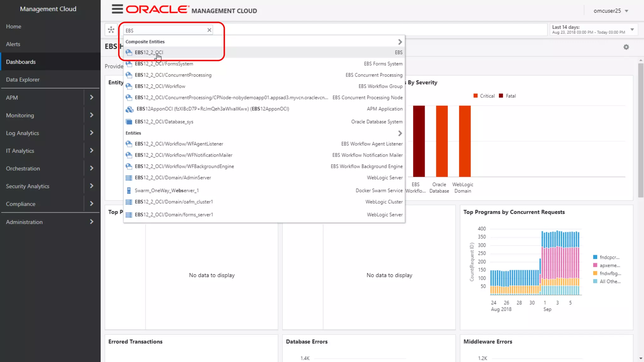The image size is (644, 362).
Task: Open dashboard settings gear icon
Action: click(x=626, y=47)
